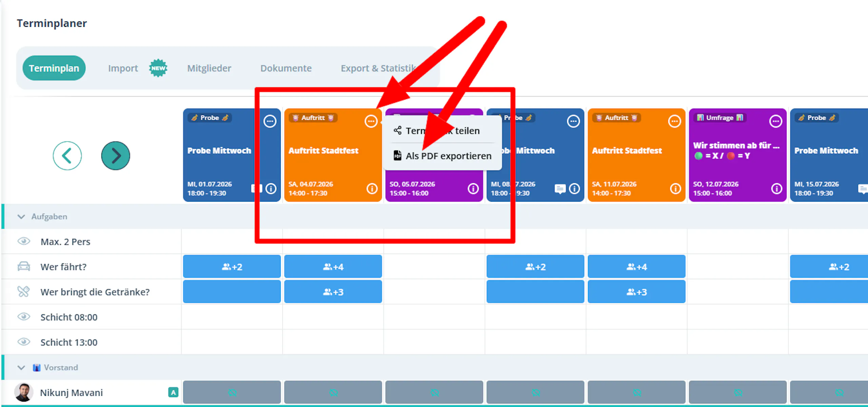This screenshot has width=868, height=407.
Task: Click the Wer bringt die Getränke? label
Action: pos(95,292)
